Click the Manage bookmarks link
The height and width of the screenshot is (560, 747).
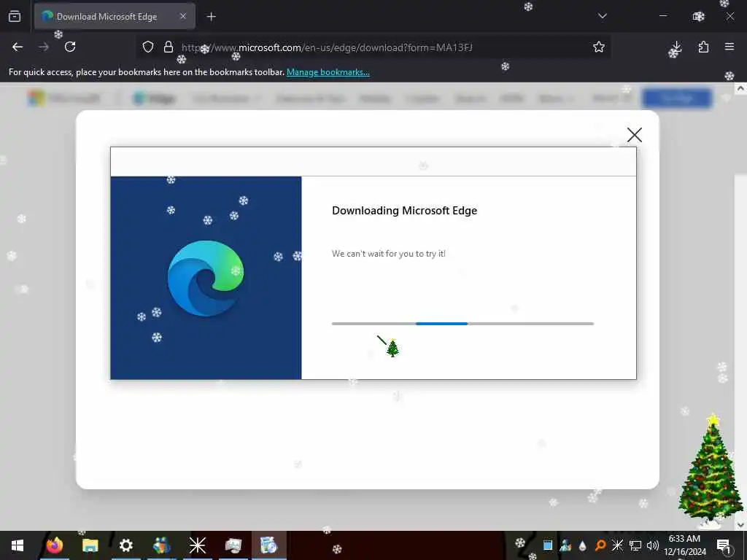tap(328, 72)
